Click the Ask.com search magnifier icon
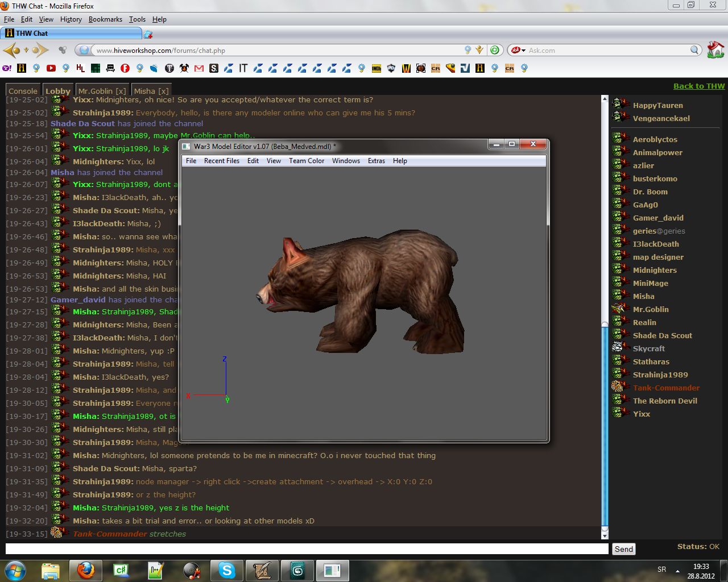Image resolution: width=728 pixels, height=582 pixels. pos(694,50)
